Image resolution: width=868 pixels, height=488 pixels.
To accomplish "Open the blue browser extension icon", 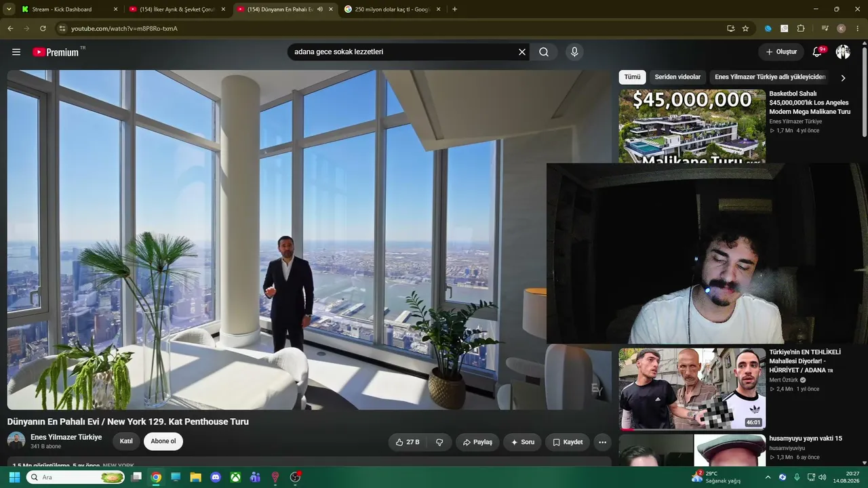I will 768,28.
